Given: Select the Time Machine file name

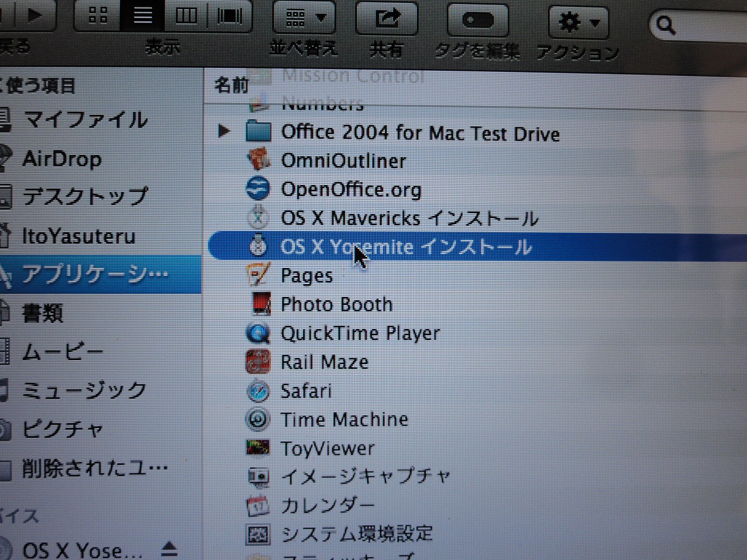Looking at the screenshot, I should click(344, 419).
